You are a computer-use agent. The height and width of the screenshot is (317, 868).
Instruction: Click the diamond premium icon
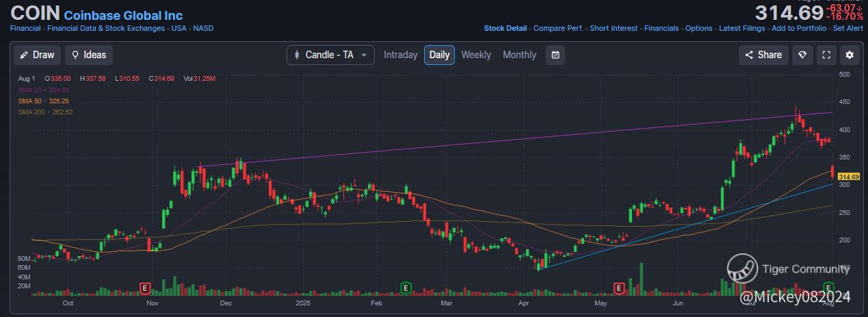point(802,55)
